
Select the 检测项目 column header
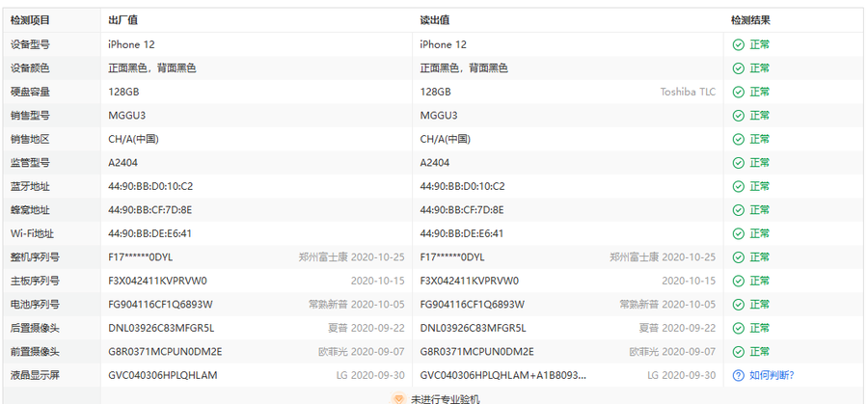pos(30,20)
